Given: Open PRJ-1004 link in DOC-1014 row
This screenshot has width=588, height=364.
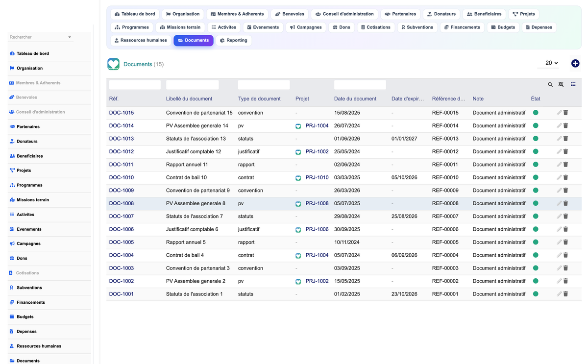Looking at the screenshot, I should pyautogui.click(x=317, y=126).
